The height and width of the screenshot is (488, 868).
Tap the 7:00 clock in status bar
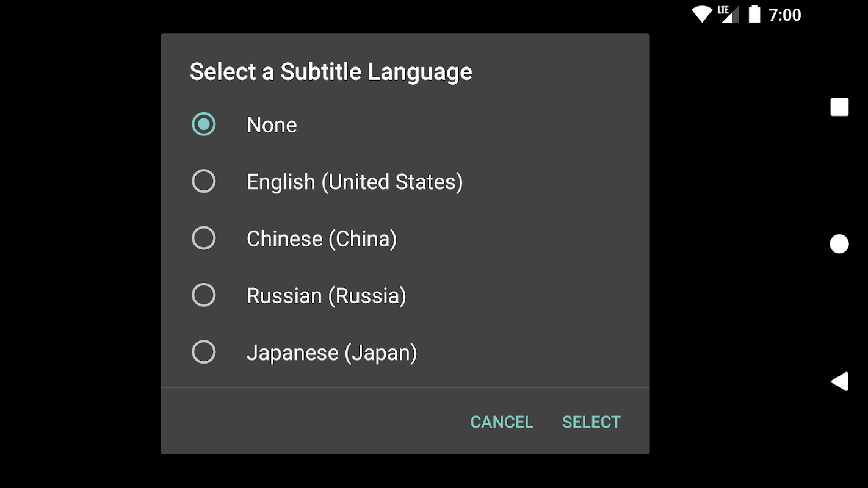785,15
